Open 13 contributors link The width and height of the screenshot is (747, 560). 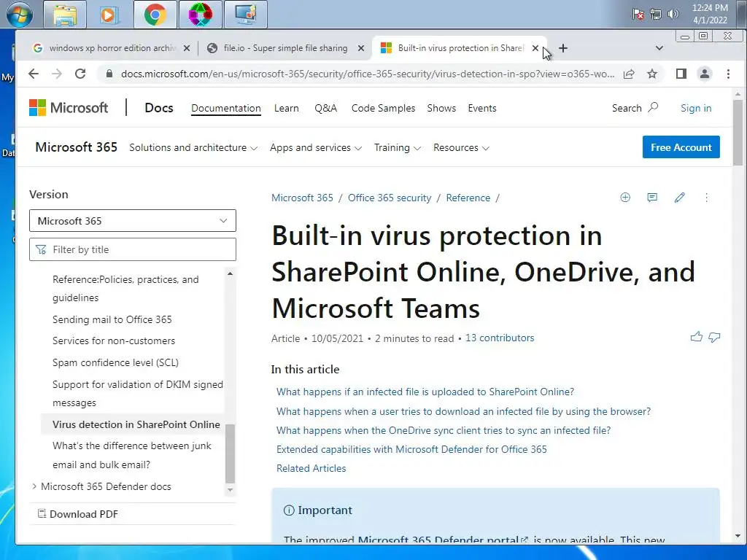pyautogui.click(x=499, y=338)
